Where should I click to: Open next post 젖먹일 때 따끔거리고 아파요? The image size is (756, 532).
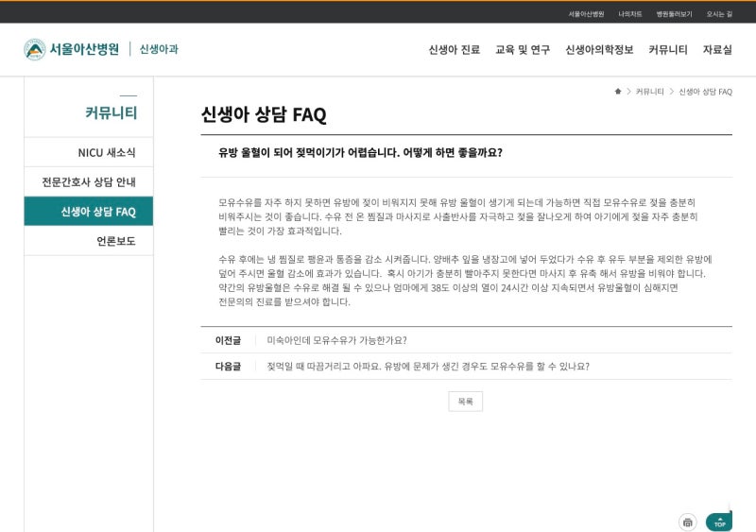tap(428, 367)
